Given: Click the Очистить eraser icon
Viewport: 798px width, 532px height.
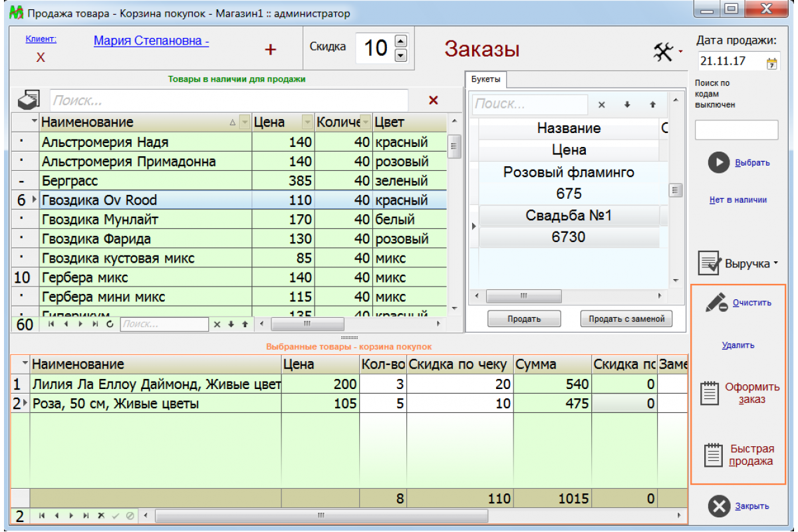Looking at the screenshot, I should 717,302.
